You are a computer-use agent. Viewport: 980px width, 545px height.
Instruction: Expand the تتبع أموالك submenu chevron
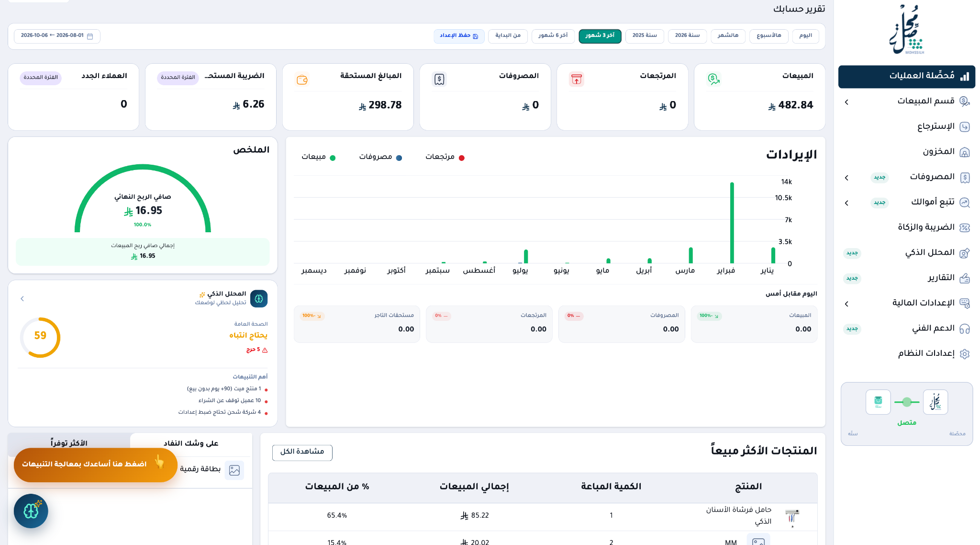(x=846, y=203)
